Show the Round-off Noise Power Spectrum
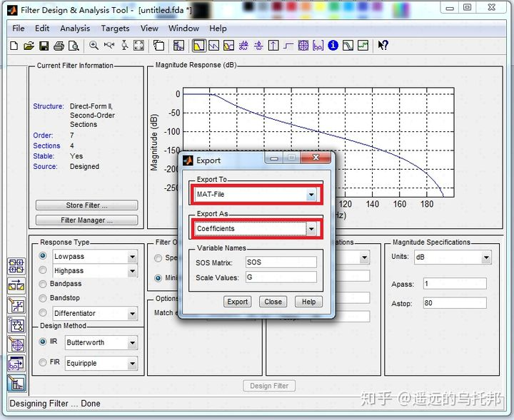 click(363, 46)
